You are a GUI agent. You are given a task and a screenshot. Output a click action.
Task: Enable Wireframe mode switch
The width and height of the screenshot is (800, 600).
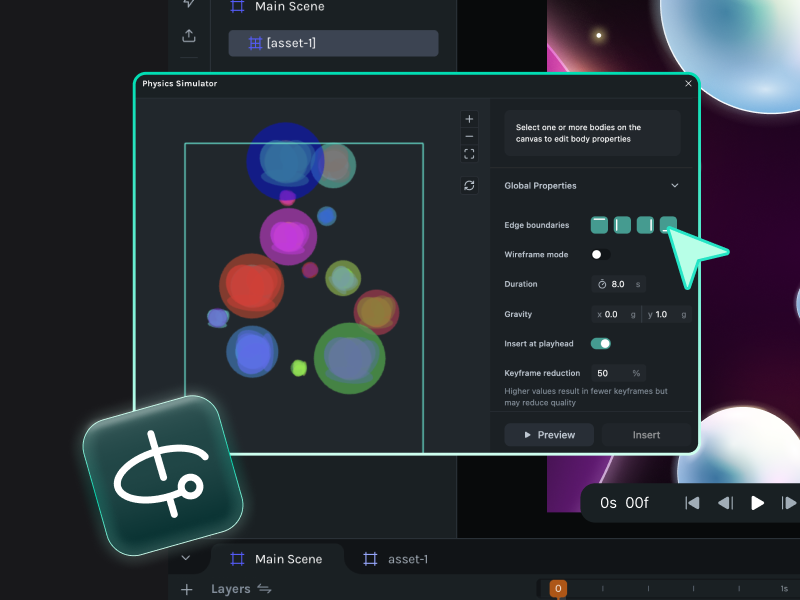point(601,255)
